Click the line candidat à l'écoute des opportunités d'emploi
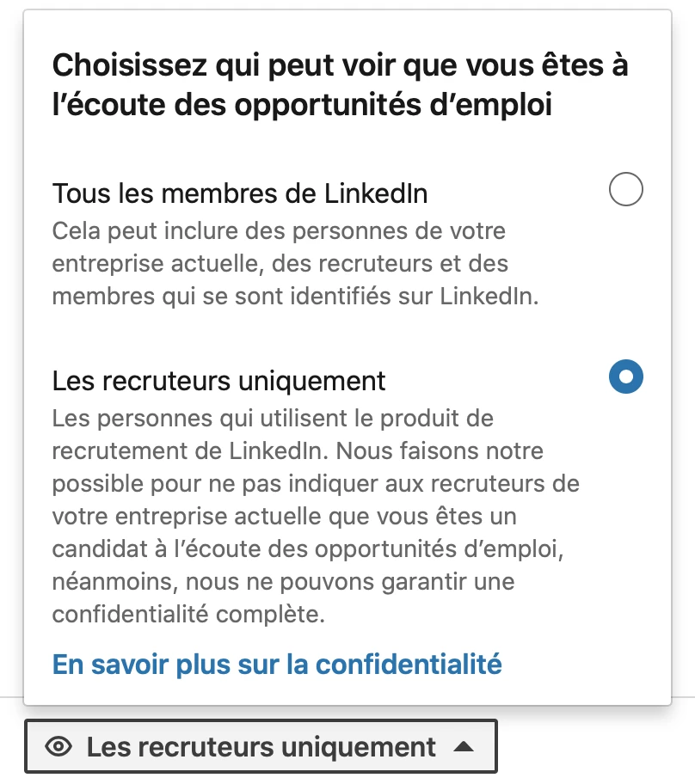 point(312,549)
